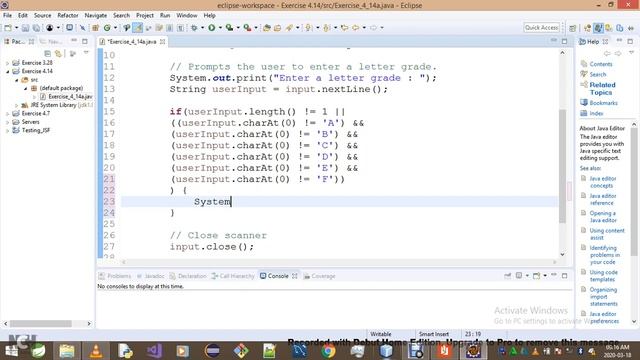Click the Package Explorer horizontal scrollbar
Screen dimensions: 640x360
coord(41,324)
